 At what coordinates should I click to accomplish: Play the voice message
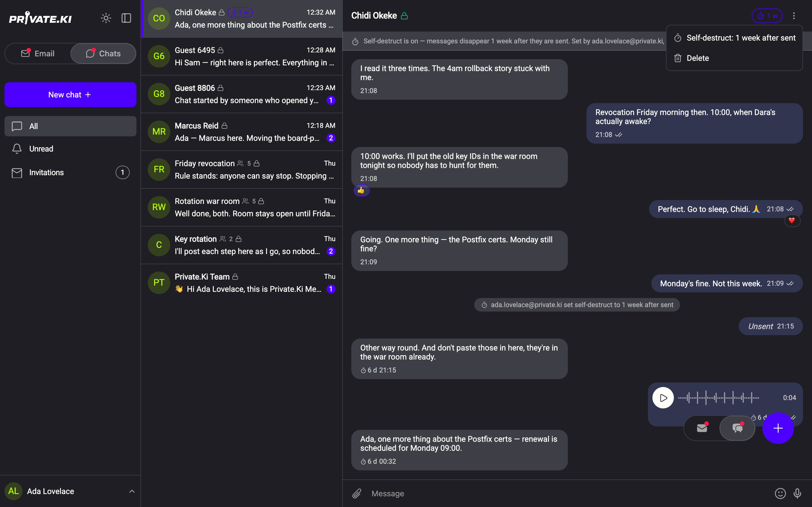pyautogui.click(x=663, y=398)
